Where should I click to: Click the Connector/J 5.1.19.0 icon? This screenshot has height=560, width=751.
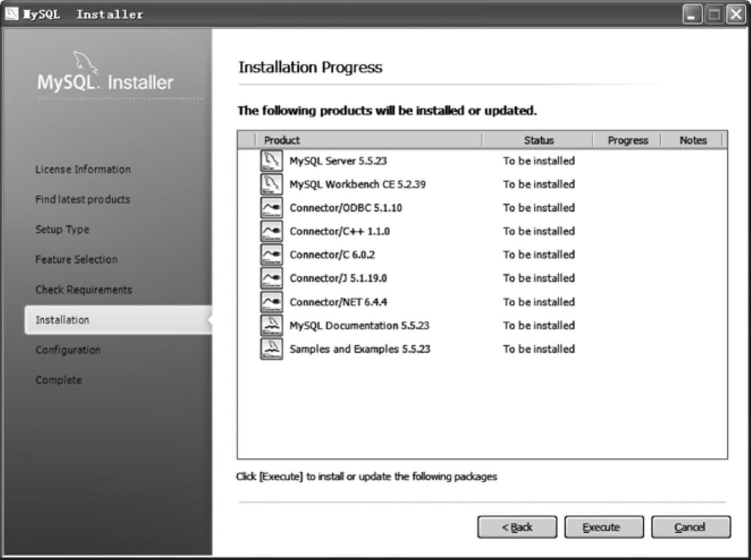[x=271, y=278]
